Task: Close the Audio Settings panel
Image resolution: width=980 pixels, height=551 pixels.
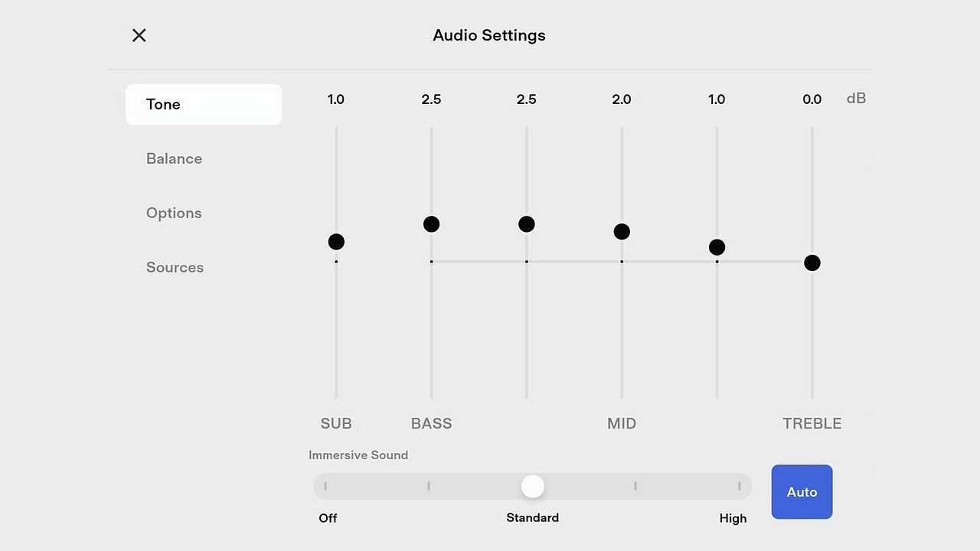Action: (139, 35)
